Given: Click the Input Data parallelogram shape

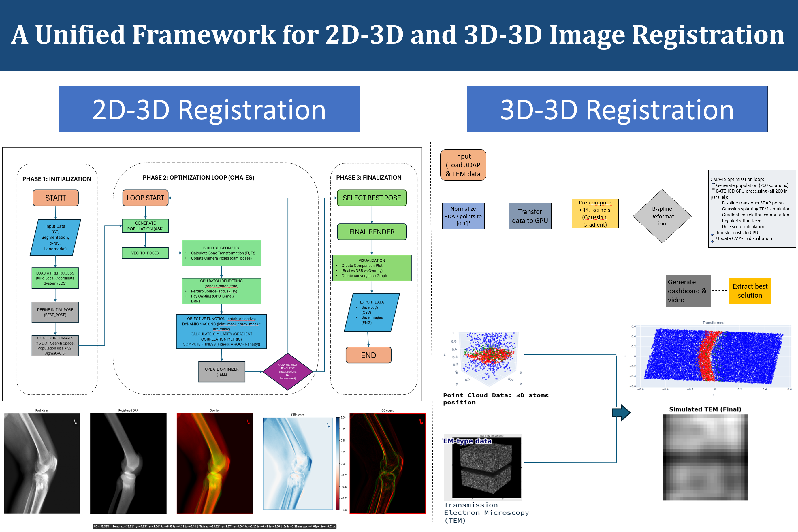Looking at the screenshot, I should pos(55,237).
